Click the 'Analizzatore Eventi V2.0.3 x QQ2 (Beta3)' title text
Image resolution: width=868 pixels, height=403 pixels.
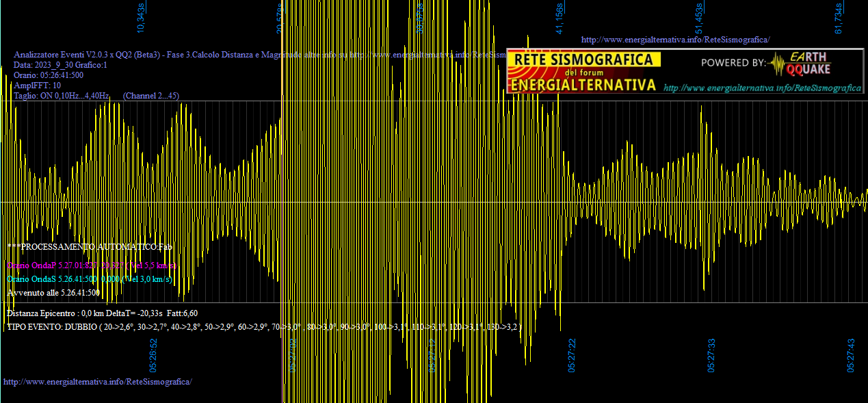click(88, 54)
